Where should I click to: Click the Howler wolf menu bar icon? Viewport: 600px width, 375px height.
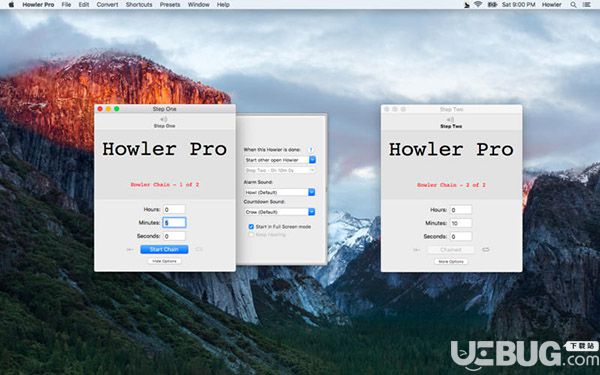pos(467,5)
